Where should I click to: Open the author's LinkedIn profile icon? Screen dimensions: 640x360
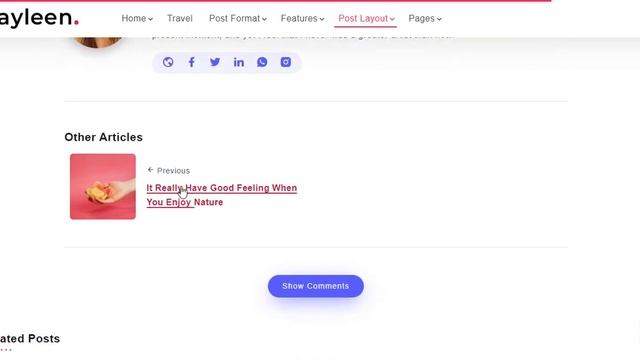click(239, 62)
